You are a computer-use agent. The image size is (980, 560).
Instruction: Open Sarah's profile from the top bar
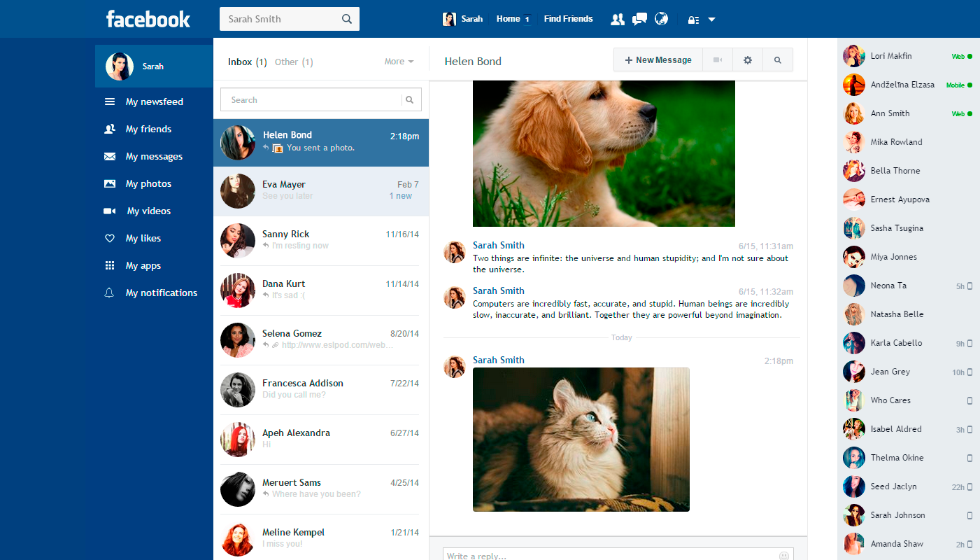tap(463, 19)
